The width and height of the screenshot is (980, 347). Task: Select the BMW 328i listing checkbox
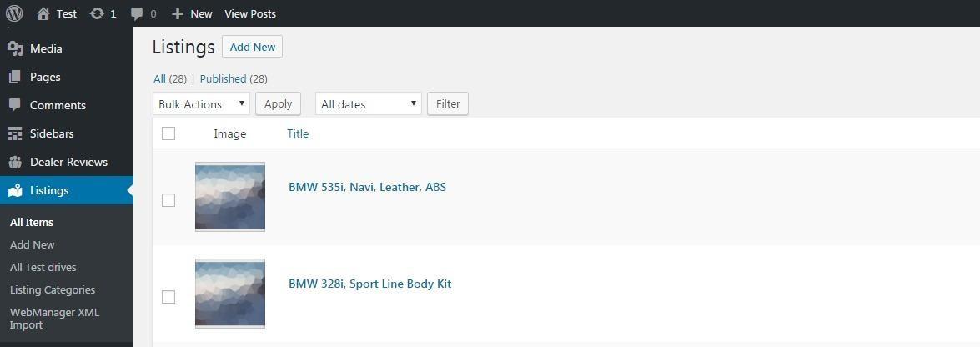tap(168, 297)
